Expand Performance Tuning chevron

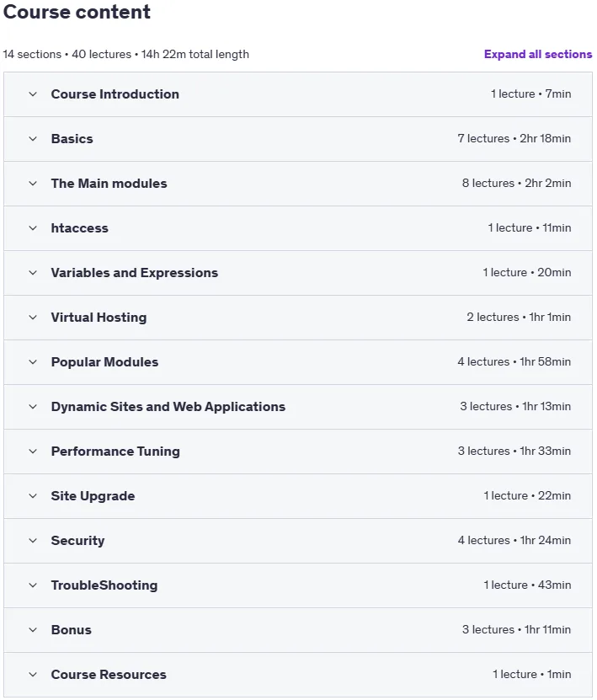[33, 452]
